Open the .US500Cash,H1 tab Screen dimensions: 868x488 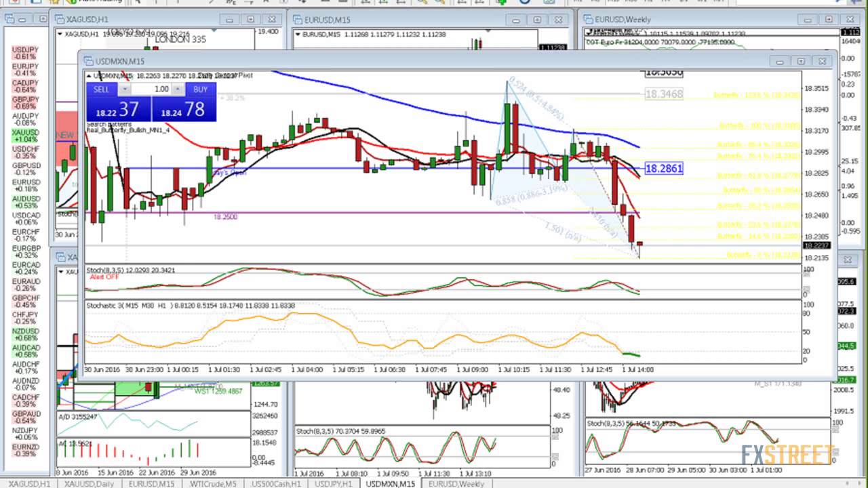(x=276, y=484)
